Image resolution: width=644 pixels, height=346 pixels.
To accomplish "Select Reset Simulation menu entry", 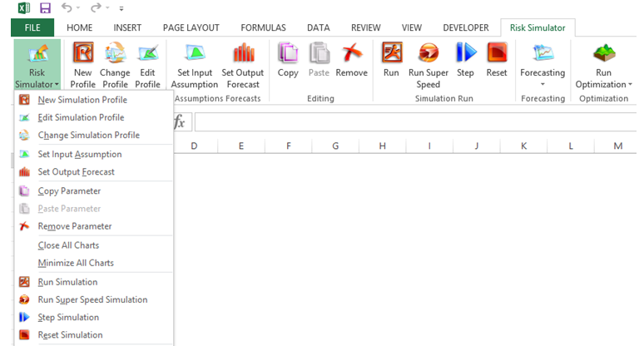I will click(x=94, y=335).
